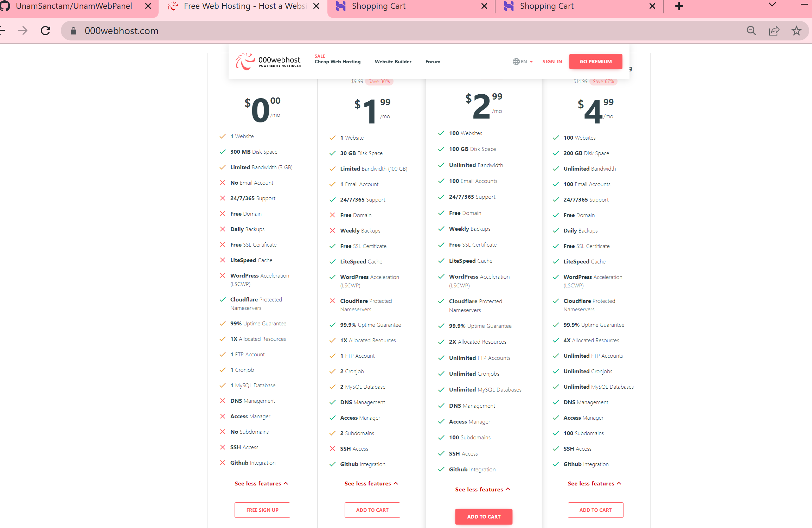Bookmark the page using the star icon

[x=797, y=31]
